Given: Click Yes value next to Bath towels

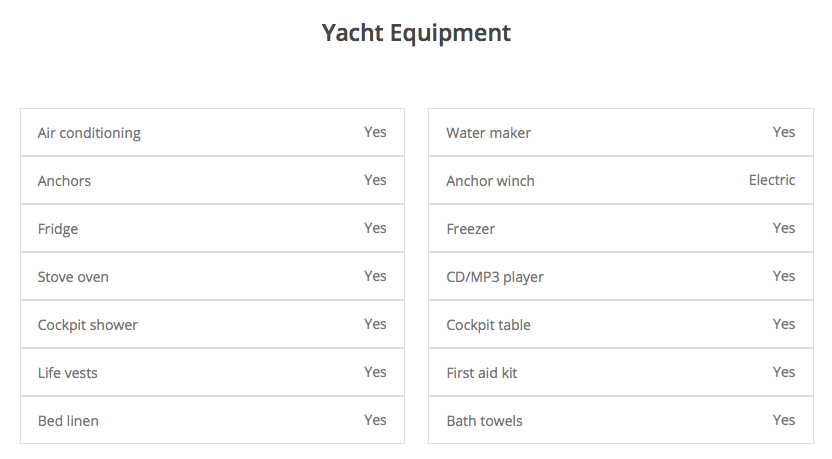Looking at the screenshot, I should tap(784, 420).
